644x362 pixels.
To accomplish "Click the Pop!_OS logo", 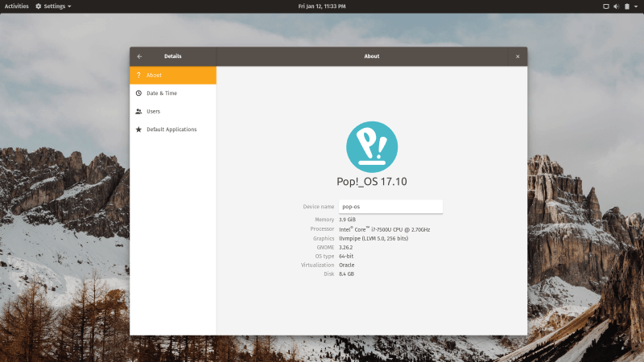I will (372, 147).
